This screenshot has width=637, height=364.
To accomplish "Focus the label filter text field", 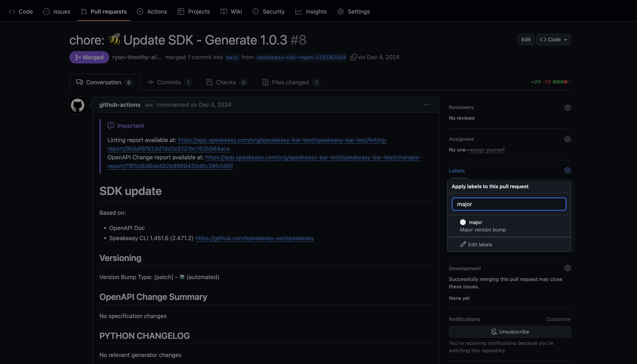I will pyautogui.click(x=509, y=204).
